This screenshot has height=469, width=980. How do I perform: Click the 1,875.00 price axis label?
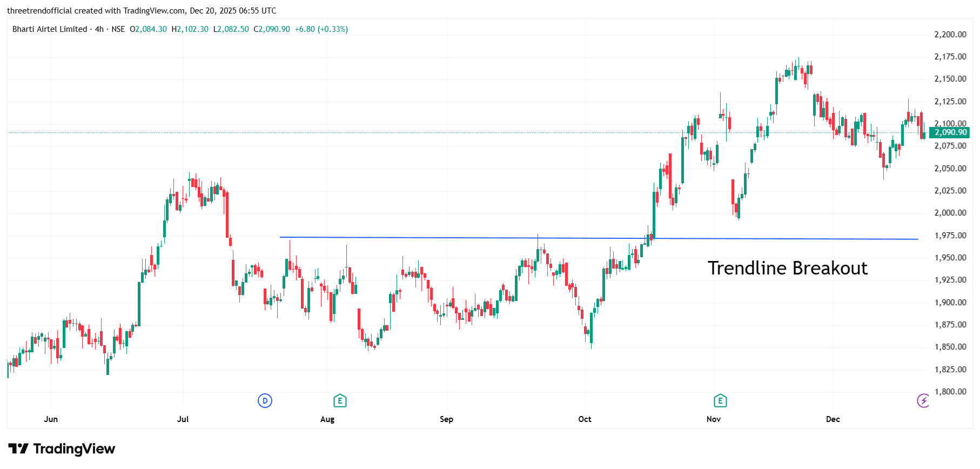pos(950,325)
